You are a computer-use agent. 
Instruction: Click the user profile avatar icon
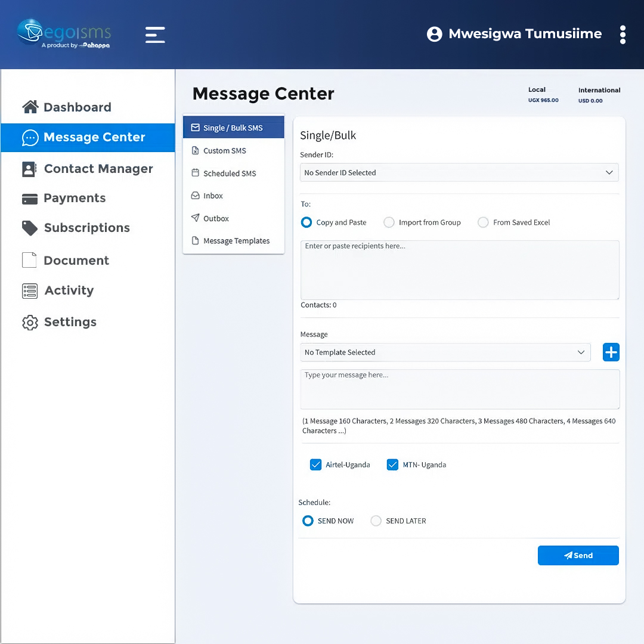click(435, 34)
